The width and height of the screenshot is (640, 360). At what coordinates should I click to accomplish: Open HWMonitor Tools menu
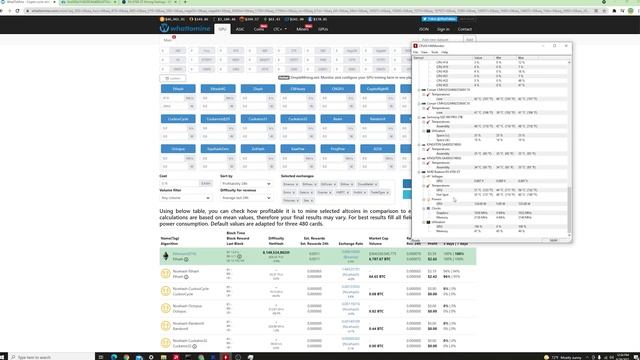point(435,52)
